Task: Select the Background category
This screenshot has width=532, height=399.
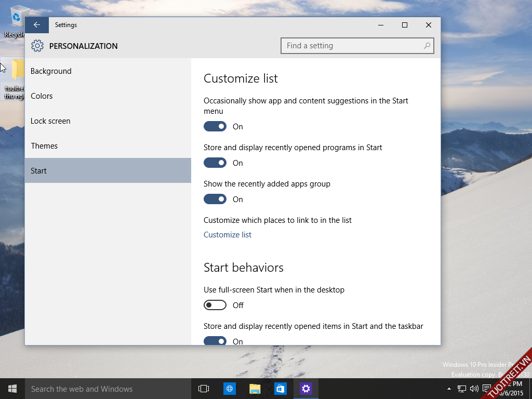Action: (x=51, y=71)
